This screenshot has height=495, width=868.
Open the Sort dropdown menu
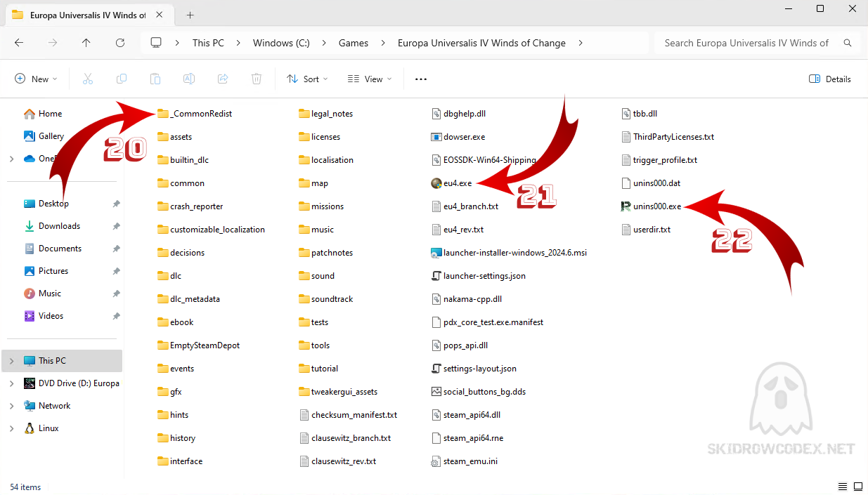307,79
